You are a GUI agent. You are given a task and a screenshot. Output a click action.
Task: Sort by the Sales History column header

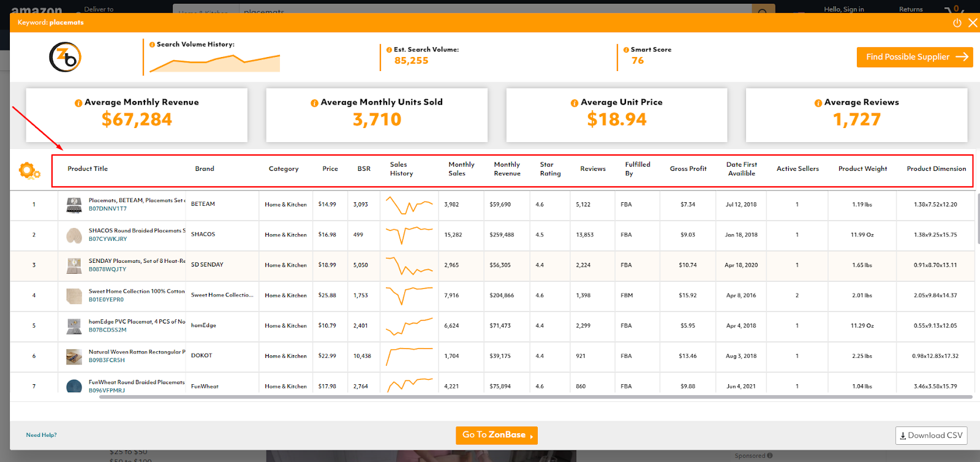click(402, 169)
